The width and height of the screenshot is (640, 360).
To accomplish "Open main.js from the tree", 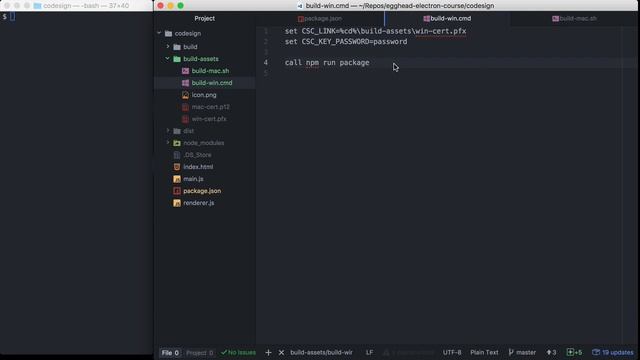I will point(193,179).
